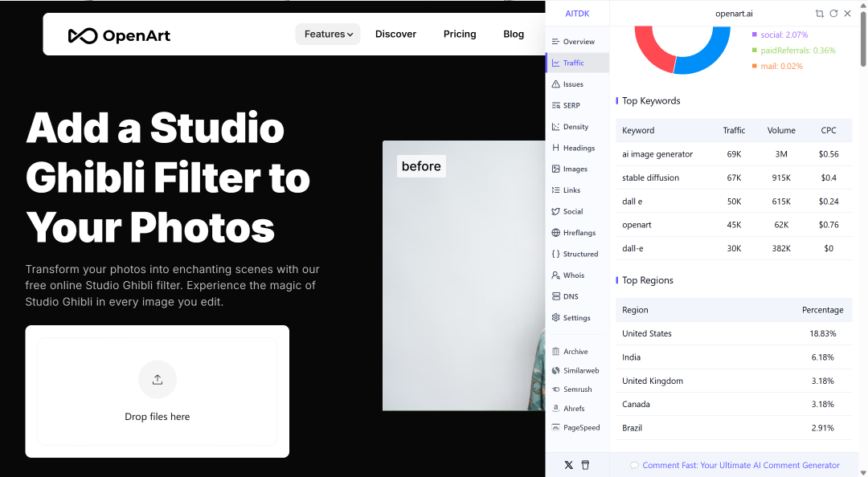
Task: Click the upload arrow icon in drop zone
Action: 158,380
